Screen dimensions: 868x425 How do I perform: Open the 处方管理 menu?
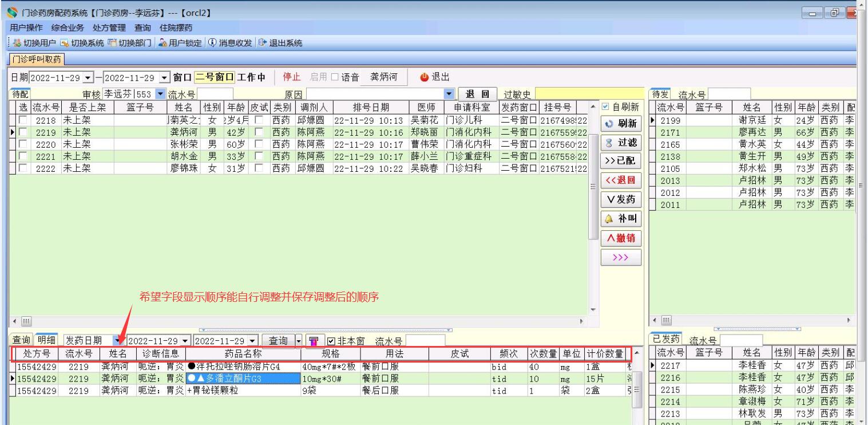pyautogui.click(x=109, y=27)
